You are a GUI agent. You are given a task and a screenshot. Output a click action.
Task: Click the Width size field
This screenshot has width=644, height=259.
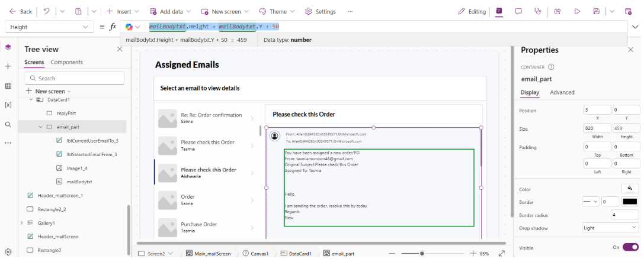pos(597,129)
